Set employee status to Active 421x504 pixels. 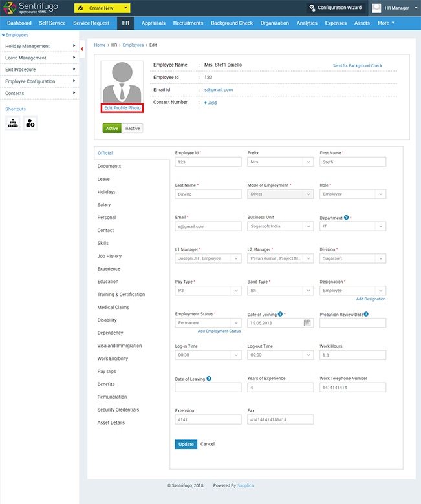pyautogui.click(x=112, y=128)
